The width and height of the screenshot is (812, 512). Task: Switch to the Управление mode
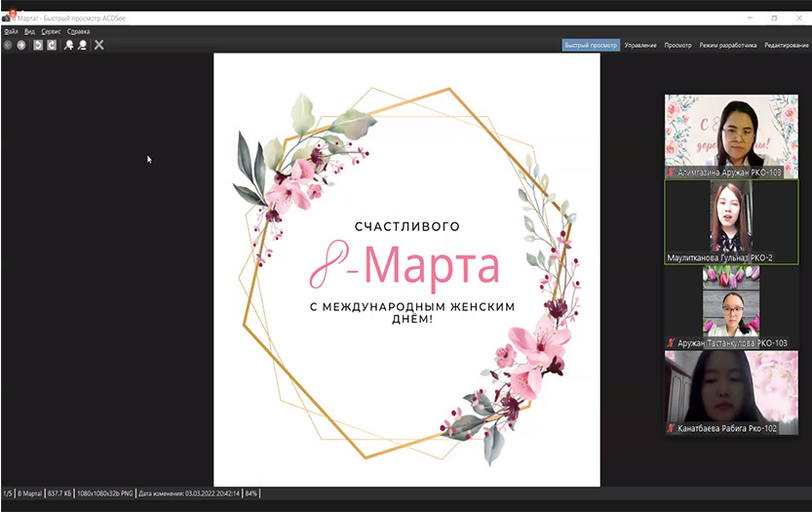[x=640, y=45]
